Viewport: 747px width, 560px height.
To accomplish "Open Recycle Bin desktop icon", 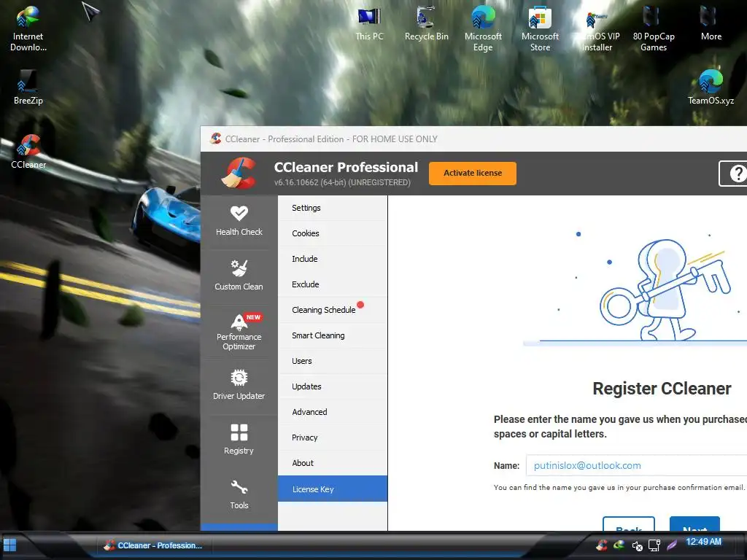I will coord(426,24).
